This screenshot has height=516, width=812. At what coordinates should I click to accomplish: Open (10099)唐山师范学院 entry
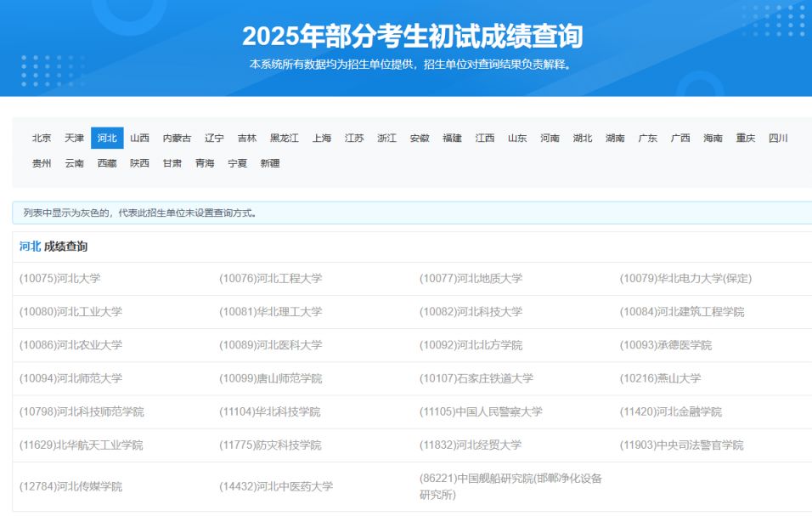click(271, 378)
